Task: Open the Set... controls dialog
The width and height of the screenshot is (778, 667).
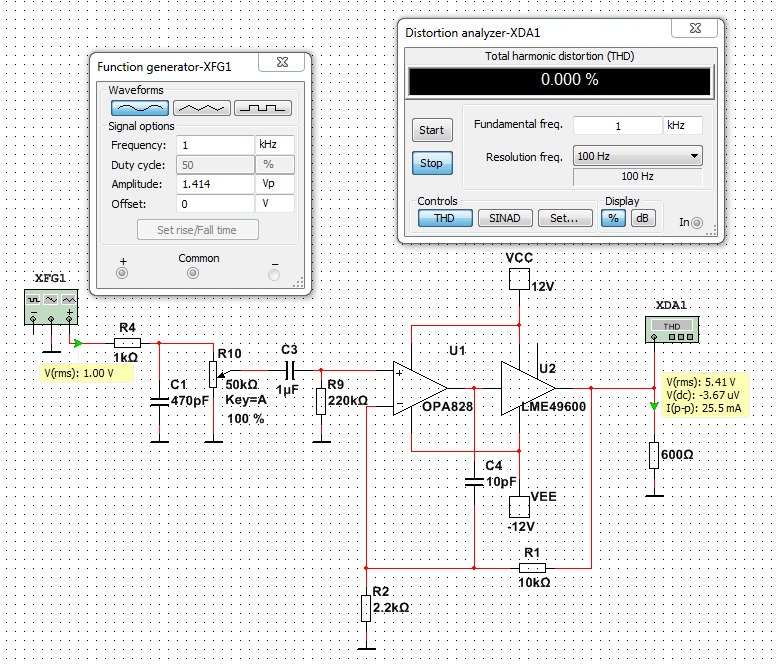Action: (565, 218)
